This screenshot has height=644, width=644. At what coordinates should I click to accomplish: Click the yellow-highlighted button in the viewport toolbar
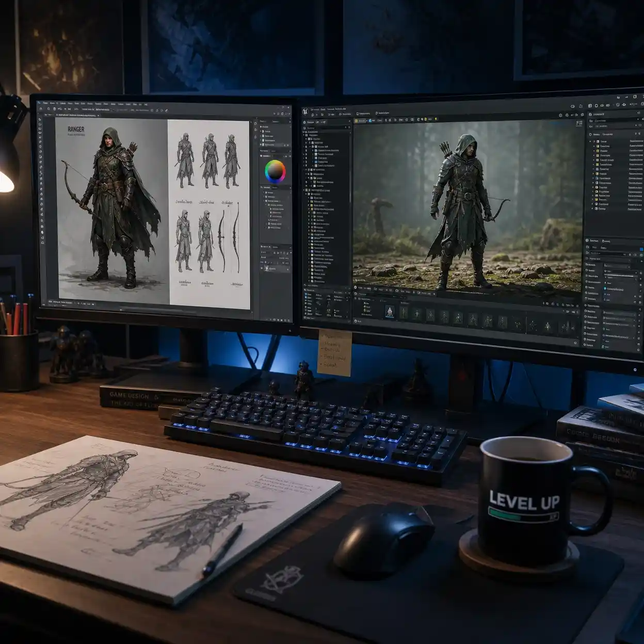click(x=360, y=121)
